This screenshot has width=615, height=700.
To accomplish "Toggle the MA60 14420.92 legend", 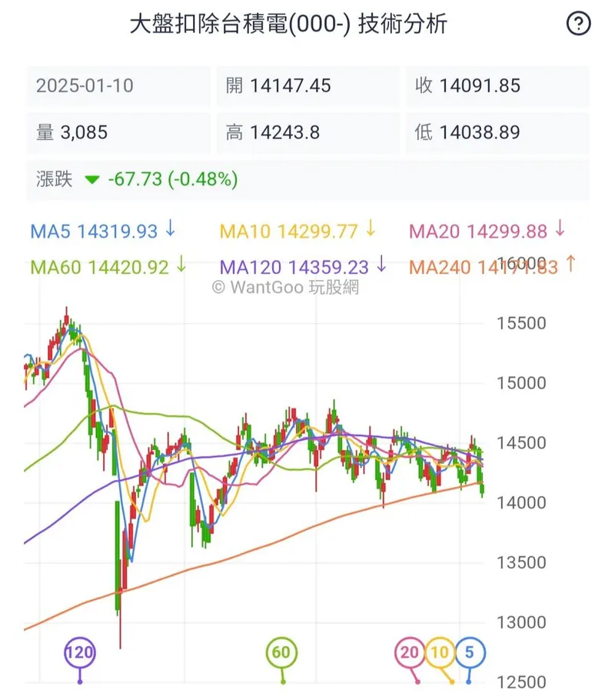I will [x=108, y=267].
